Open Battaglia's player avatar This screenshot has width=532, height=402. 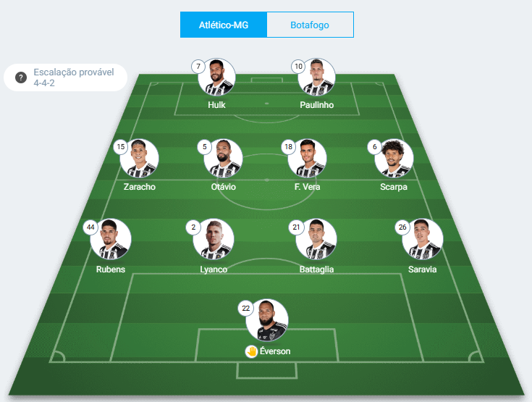click(316, 239)
